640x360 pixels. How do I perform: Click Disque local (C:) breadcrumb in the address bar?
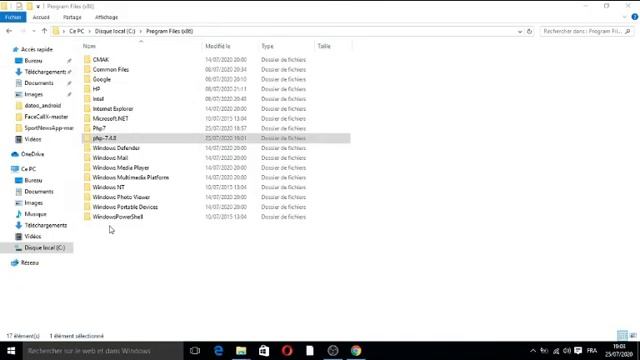pos(115,31)
